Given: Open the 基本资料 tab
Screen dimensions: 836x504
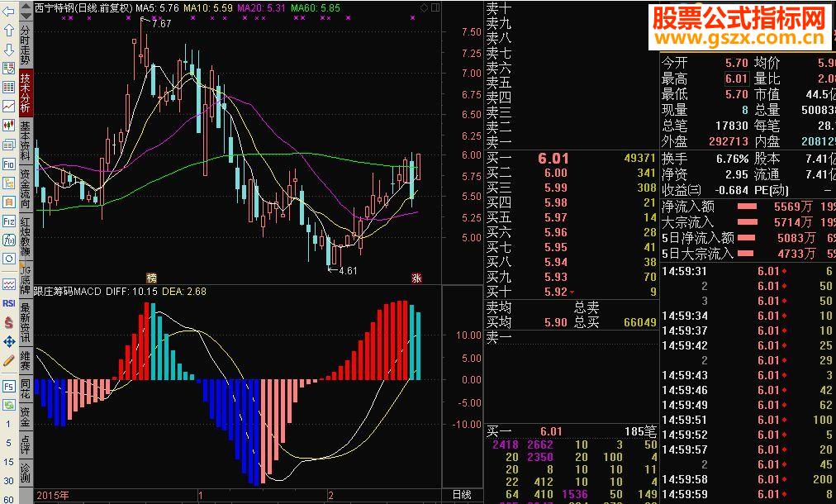Looking at the screenshot, I should coord(26,140).
